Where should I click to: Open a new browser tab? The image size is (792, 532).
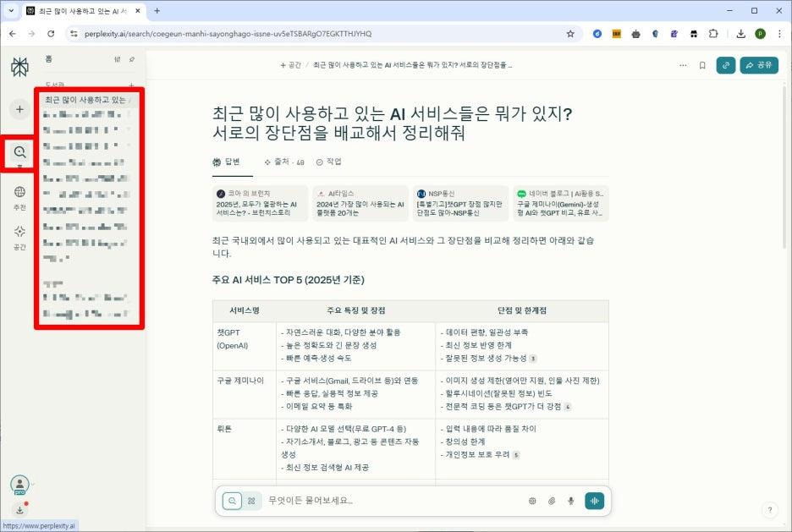click(157, 11)
